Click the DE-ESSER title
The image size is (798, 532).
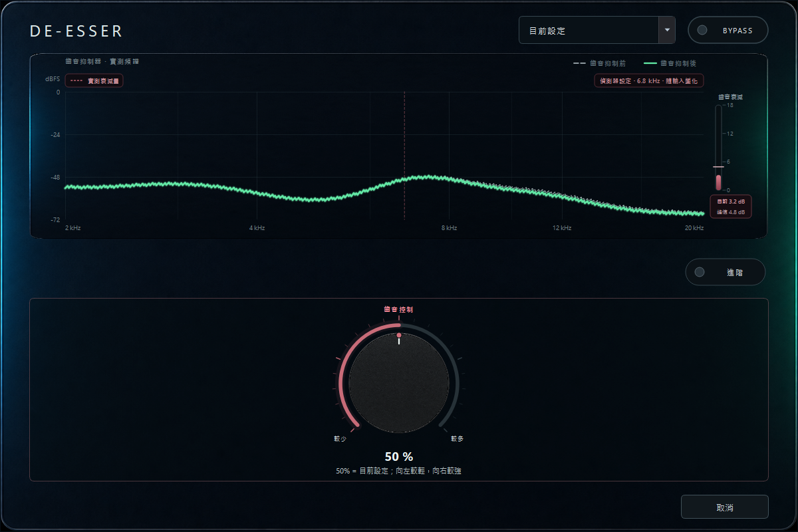pos(76,31)
